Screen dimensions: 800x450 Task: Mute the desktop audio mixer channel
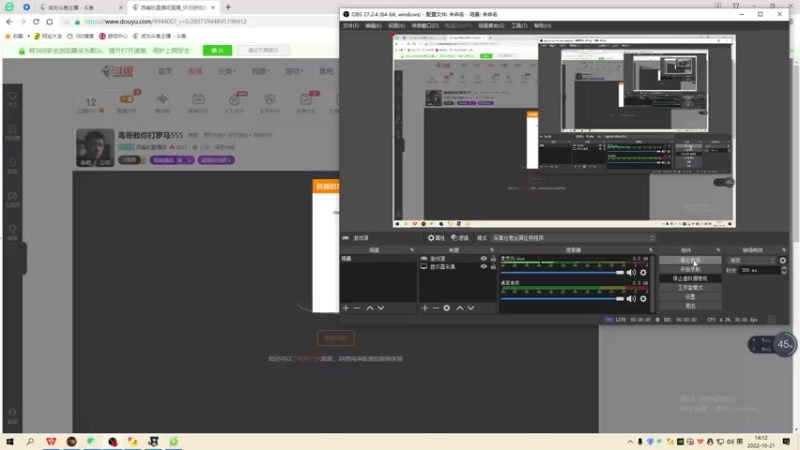[x=631, y=299]
